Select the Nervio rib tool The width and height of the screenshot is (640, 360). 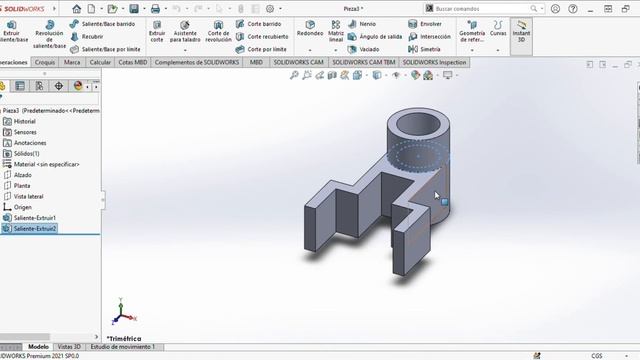[x=362, y=24]
